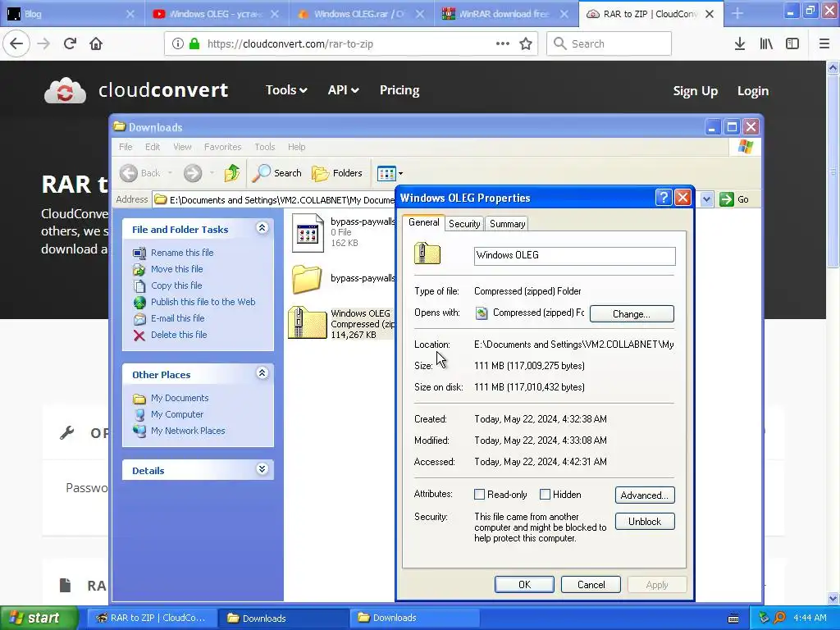Click Login on cloudconvert
This screenshot has height=630, width=840.
tap(753, 91)
